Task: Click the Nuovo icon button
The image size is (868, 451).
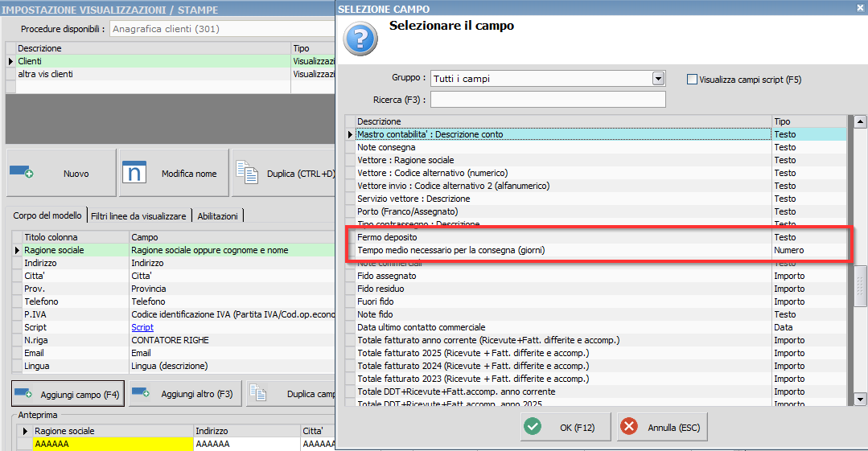Action: [21, 172]
